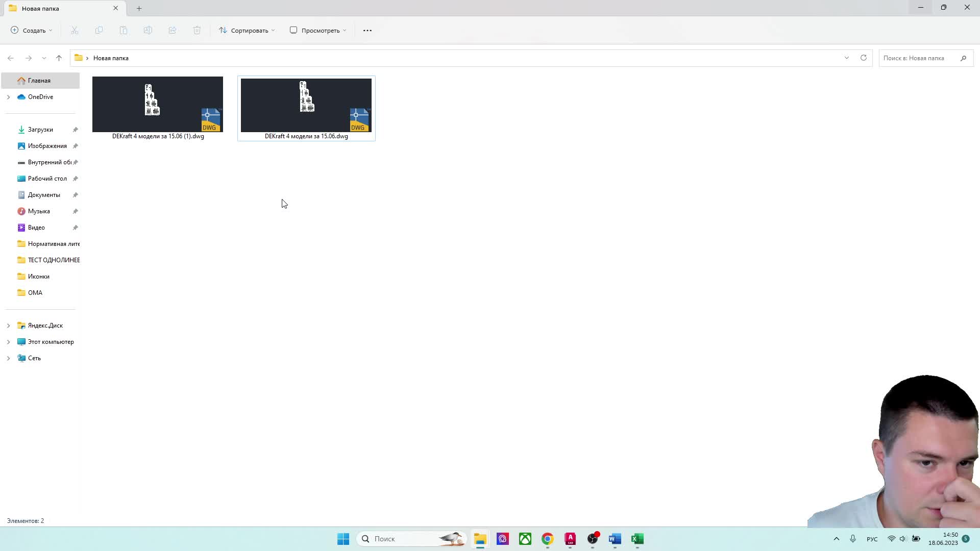Image resolution: width=980 pixels, height=551 pixels.
Task: Open the Просмотреть dropdown
Action: tap(318, 30)
